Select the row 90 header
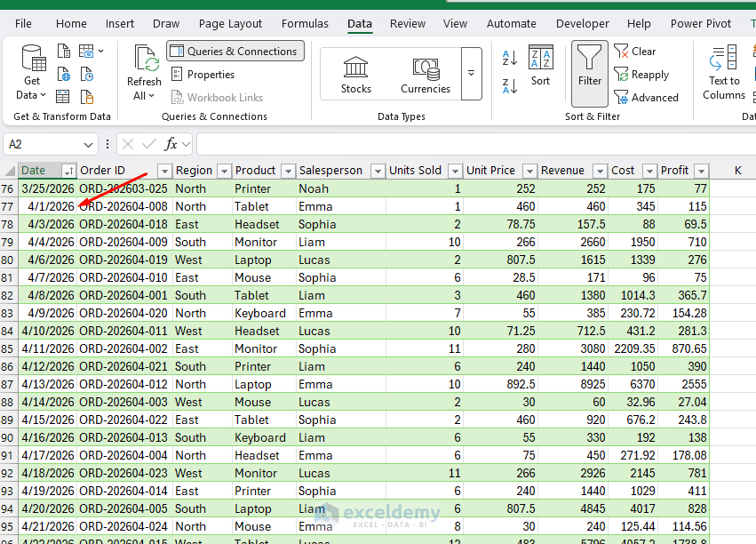This screenshot has width=756, height=544. tap(8, 438)
